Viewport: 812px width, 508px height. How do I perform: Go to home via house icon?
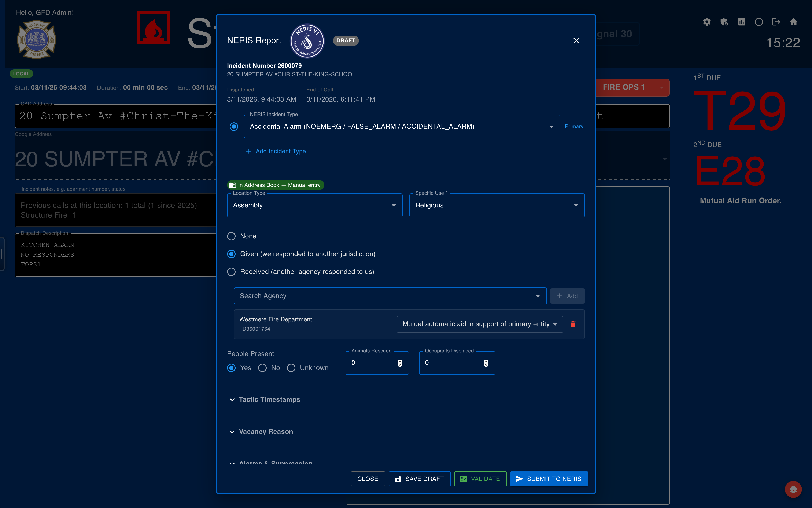click(x=794, y=22)
